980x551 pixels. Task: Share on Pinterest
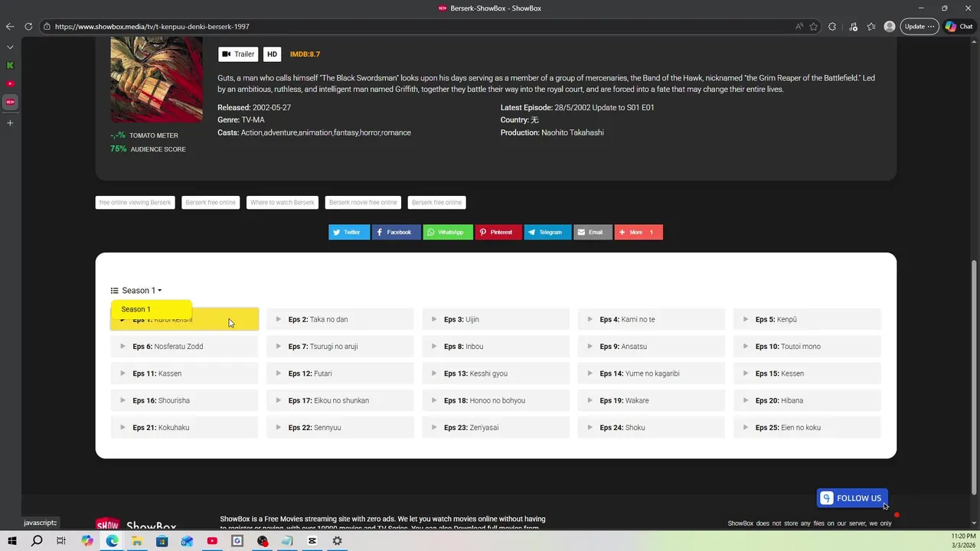pyautogui.click(x=498, y=232)
